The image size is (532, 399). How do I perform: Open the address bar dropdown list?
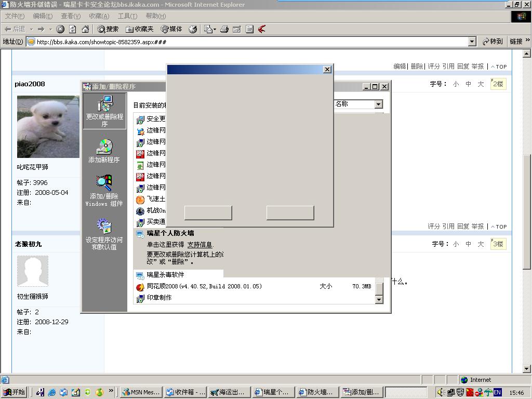pos(472,42)
